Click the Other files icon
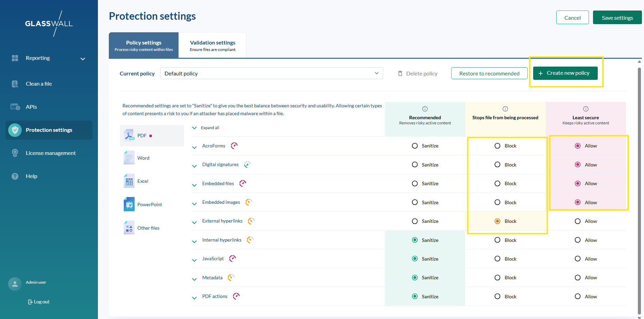The width and height of the screenshot is (644, 319). [x=129, y=228]
